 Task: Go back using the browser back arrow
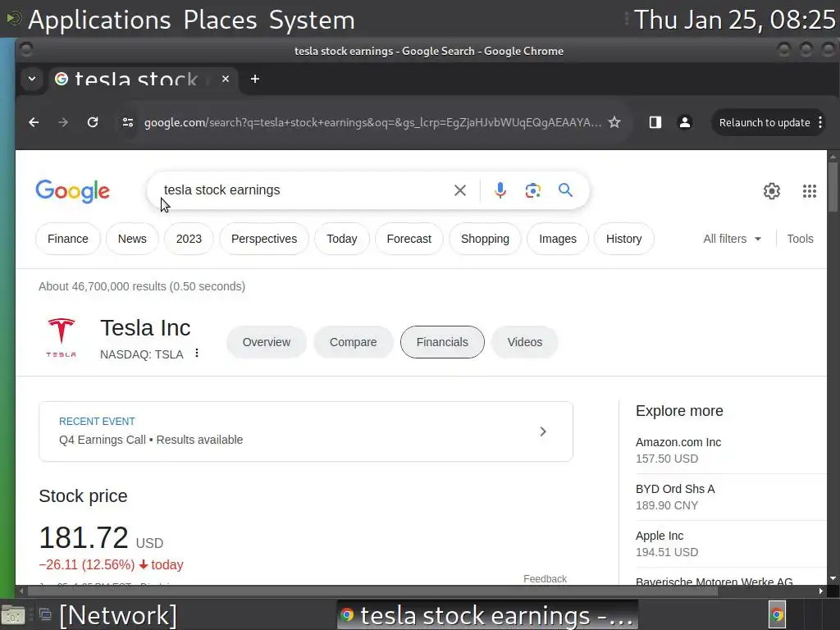click(34, 123)
